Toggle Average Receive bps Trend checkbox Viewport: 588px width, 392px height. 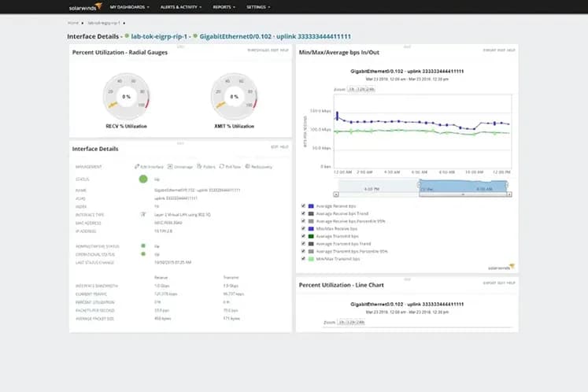pyautogui.click(x=303, y=213)
